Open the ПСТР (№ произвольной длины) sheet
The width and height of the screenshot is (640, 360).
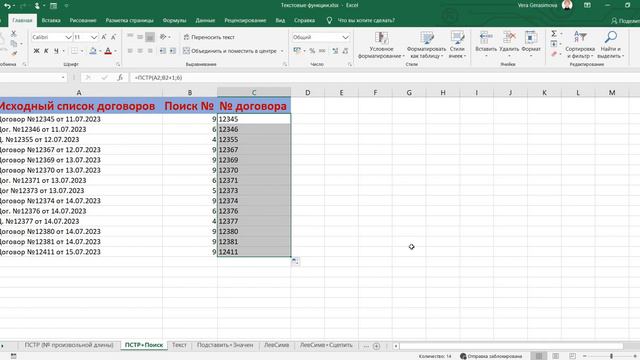(69, 345)
